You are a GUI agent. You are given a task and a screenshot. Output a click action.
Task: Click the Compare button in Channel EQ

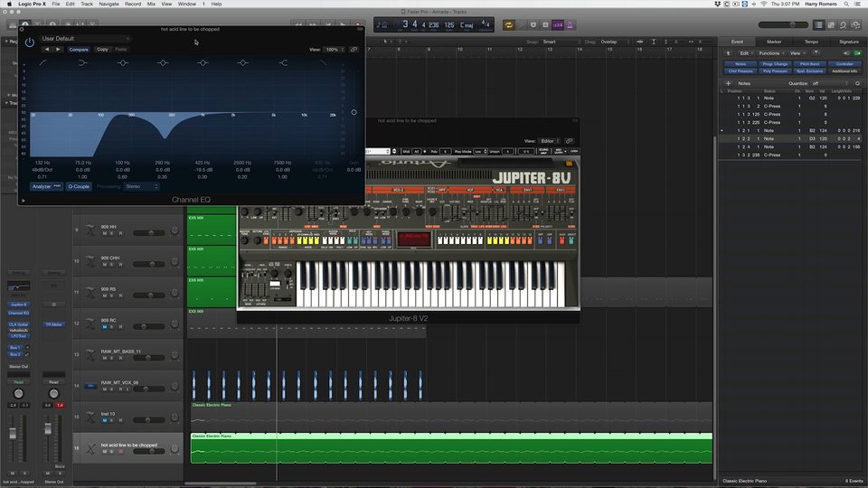pyautogui.click(x=79, y=49)
